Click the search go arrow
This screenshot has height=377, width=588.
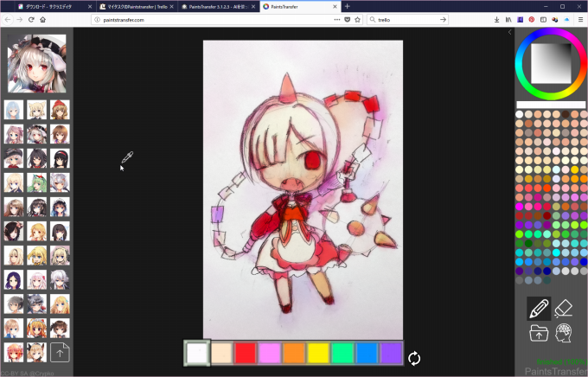point(443,20)
